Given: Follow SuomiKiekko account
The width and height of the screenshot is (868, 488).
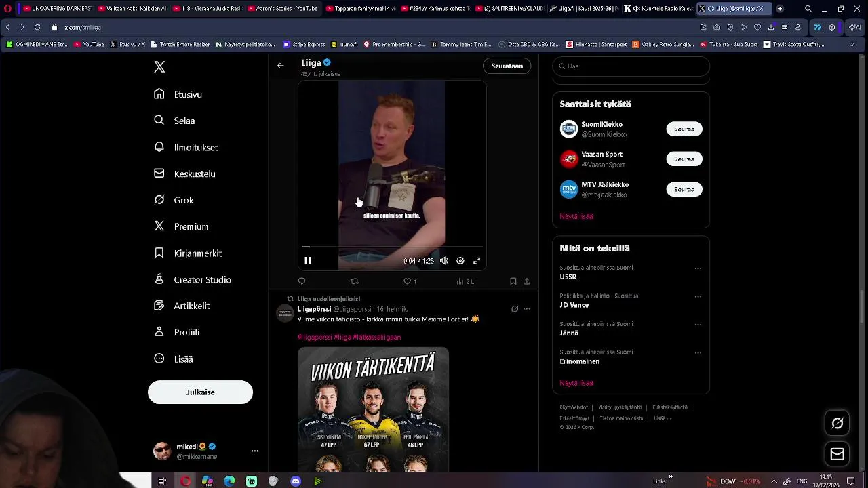Looking at the screenshot, I should pos(684,129).
